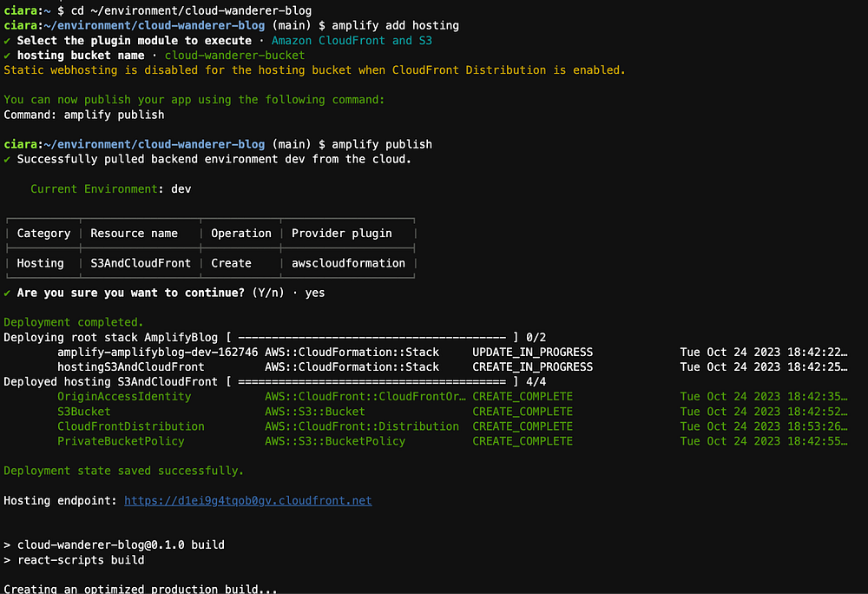868x594 pixels.
Task: Click 'amplify-amplifyblog-dev-162746' stack name
Action: [x=158, y=352]
